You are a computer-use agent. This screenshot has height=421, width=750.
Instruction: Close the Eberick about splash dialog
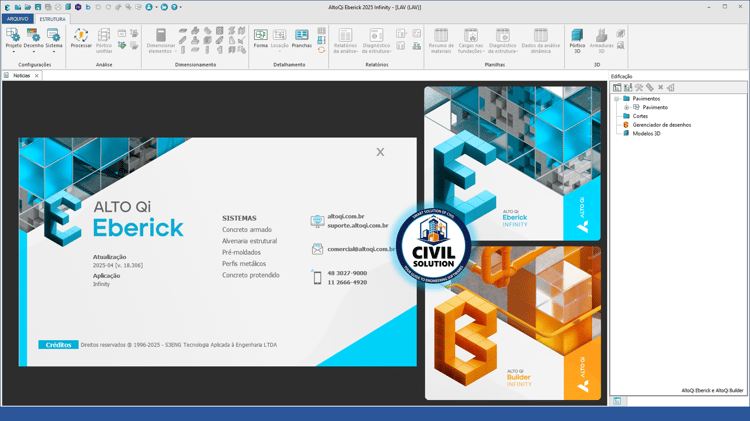(380, 152)
